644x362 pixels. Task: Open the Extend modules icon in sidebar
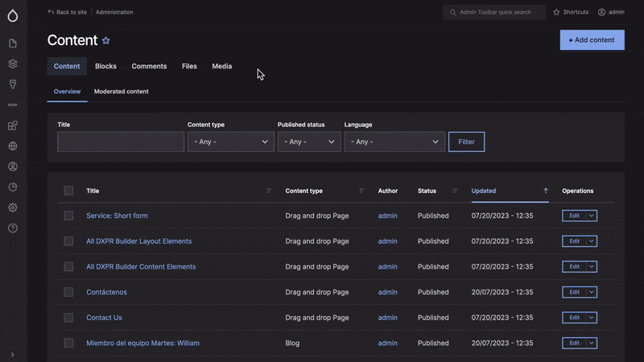point(12,125)
